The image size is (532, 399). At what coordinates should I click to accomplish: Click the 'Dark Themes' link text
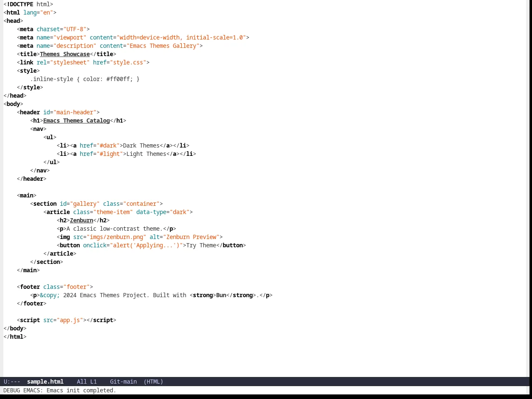(x=141, y=145)
